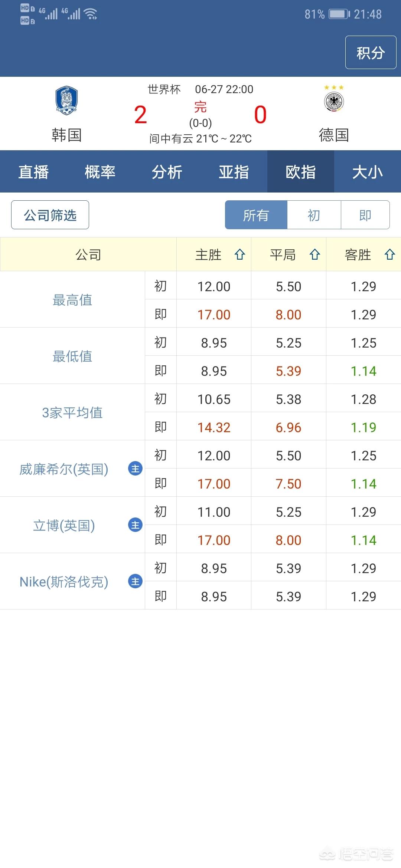The image size is (401, 868).
Task: Tap the sort arrow next to 平局
Action: [x=315, y=254]
